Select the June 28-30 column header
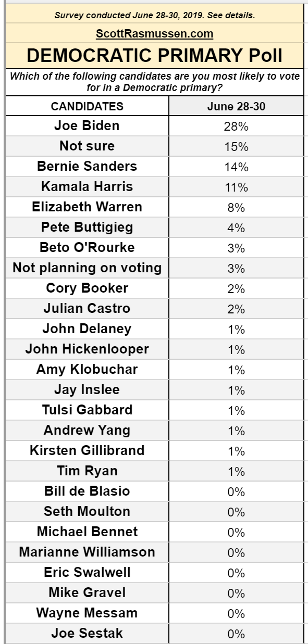The image size is (308, 644). tap(236, 106)
